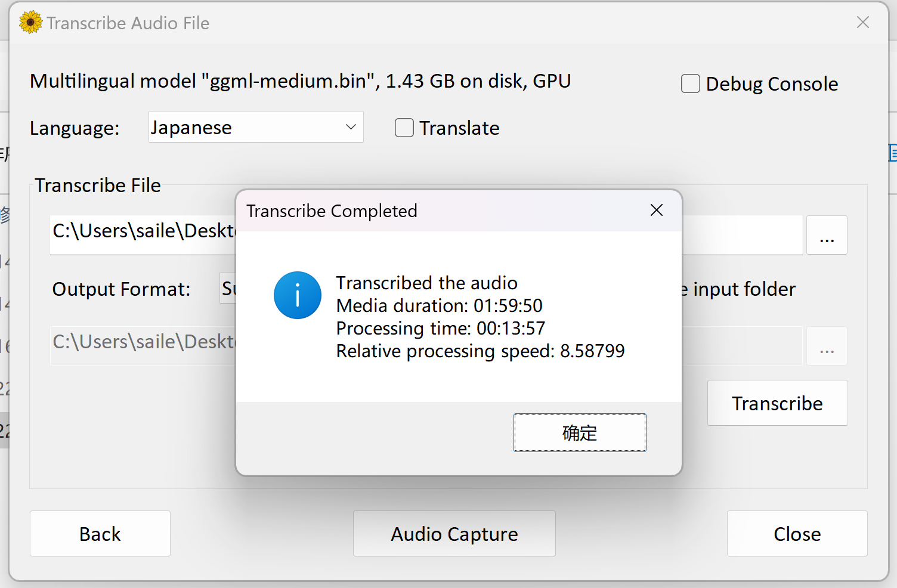
Task: Click the Transcribe Completed dialog title
Action: [x=332, y=211]
